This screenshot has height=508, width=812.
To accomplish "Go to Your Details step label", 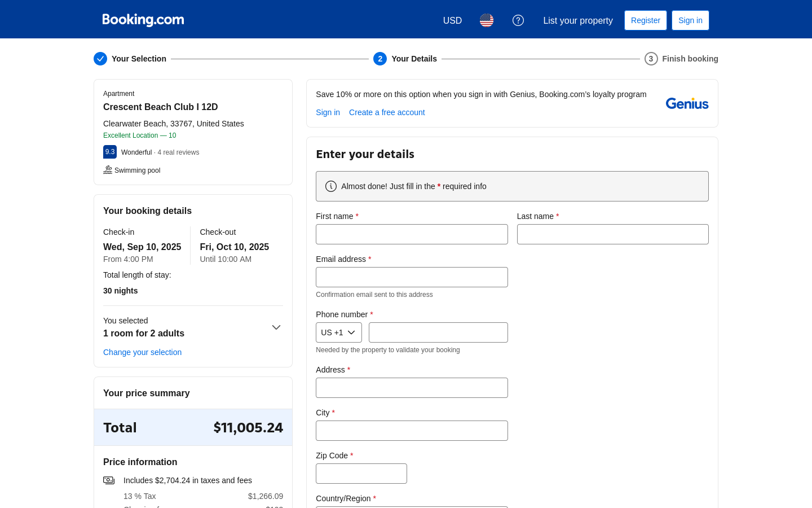I will point(414,59).
